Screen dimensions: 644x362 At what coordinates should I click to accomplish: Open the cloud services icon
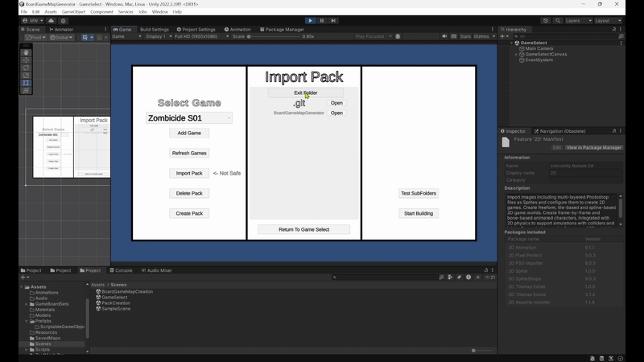(51, 20)
